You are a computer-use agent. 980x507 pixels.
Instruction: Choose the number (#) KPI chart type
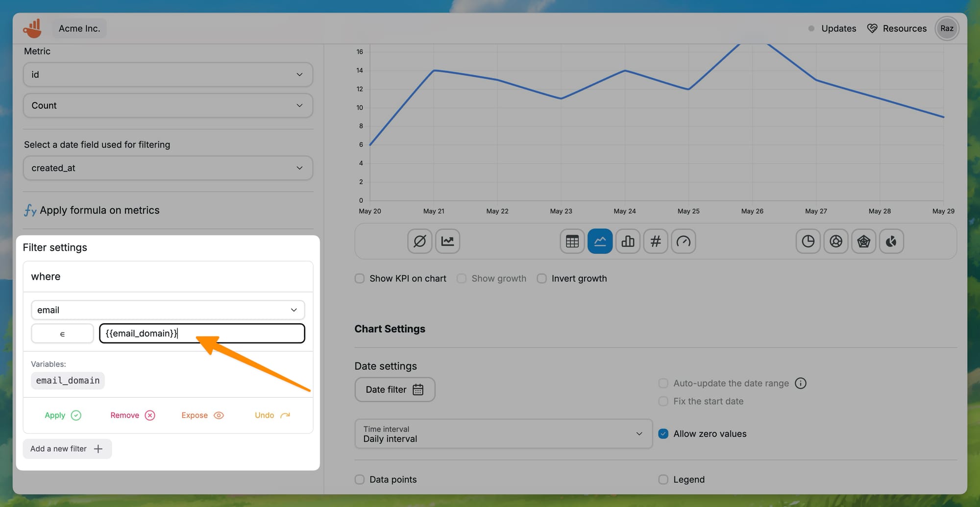click(x=656, y=241)
